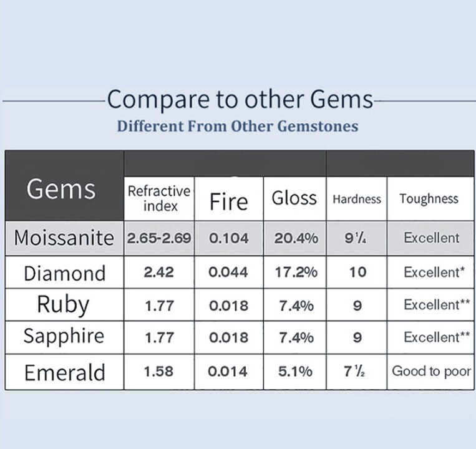Click the Emerald row label

click(x=64, y=372)
